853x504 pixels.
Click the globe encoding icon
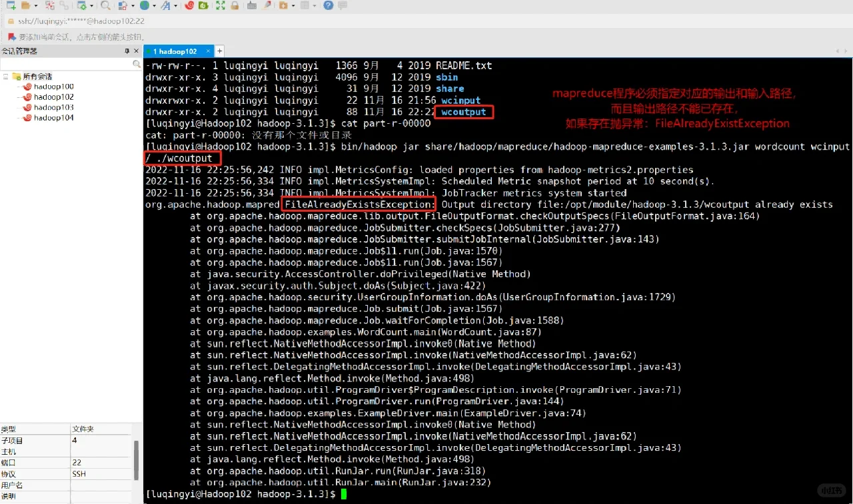145,5
